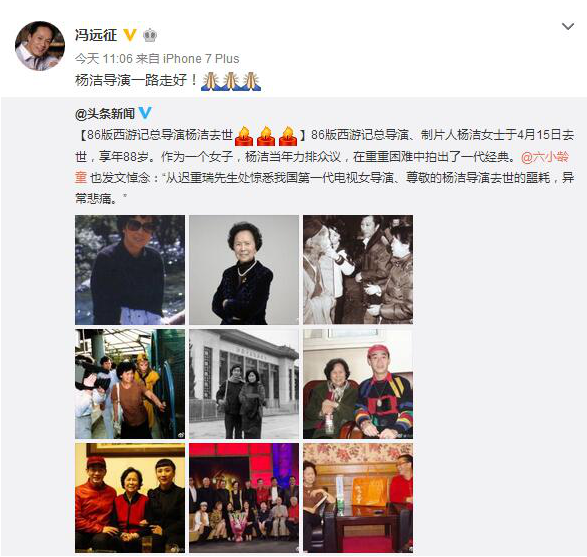The height and width of the screenshot is (557, 587).
Task: Click the crown membership icon
Action: coord(150,36)
